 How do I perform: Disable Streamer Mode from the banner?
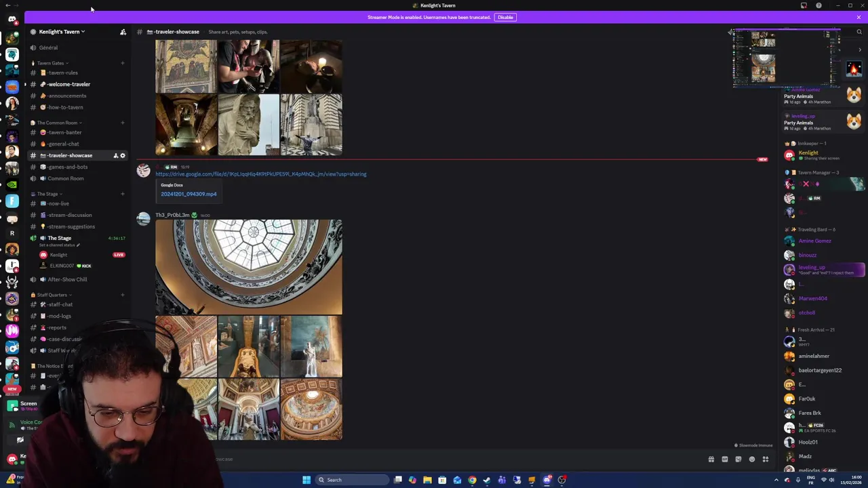pos(505,17)
